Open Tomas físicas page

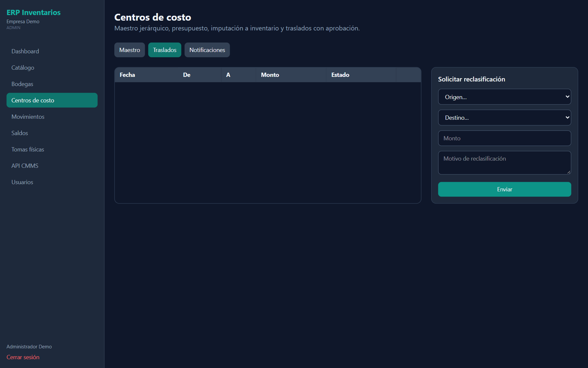(52, 149)
